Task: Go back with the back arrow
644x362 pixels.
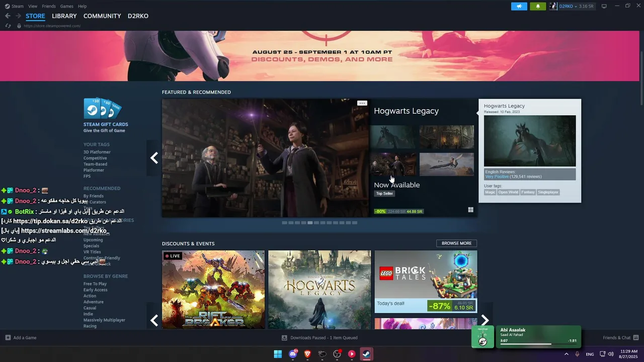Action: tap(8, 16)
